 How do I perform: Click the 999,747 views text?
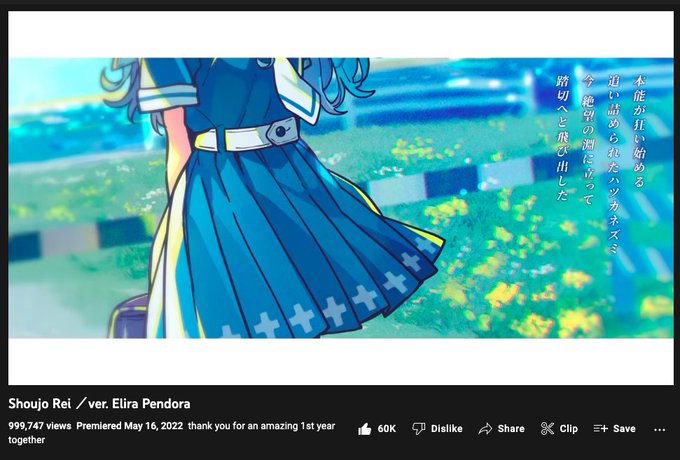40,426
